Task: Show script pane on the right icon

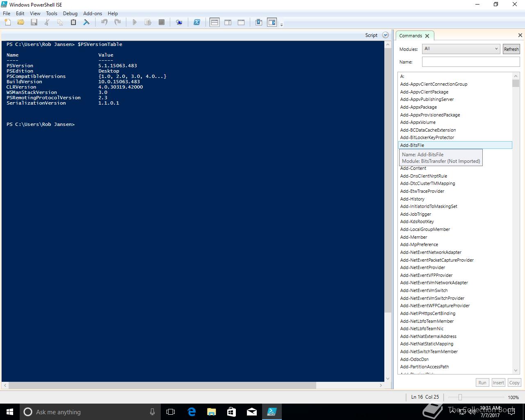Action: tap(228, 23)
